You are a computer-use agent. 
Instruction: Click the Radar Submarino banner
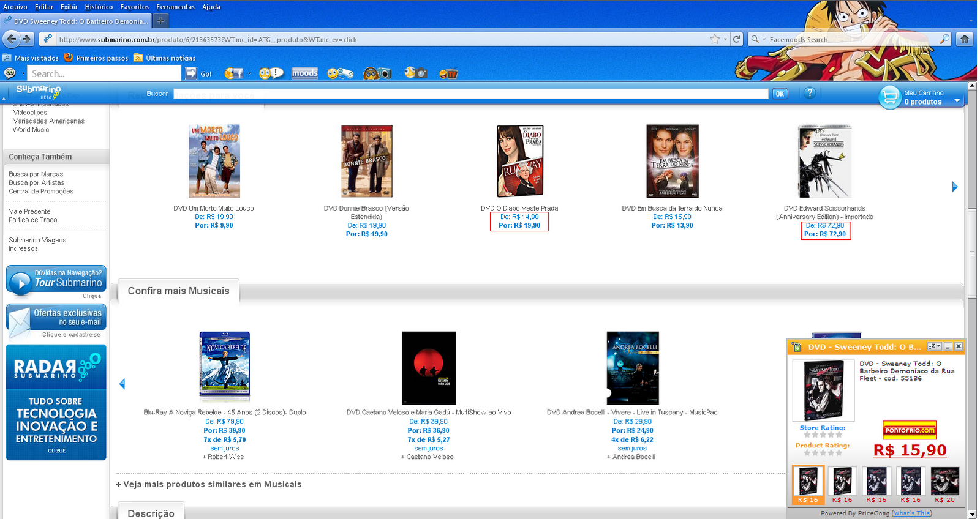(56, 402)
